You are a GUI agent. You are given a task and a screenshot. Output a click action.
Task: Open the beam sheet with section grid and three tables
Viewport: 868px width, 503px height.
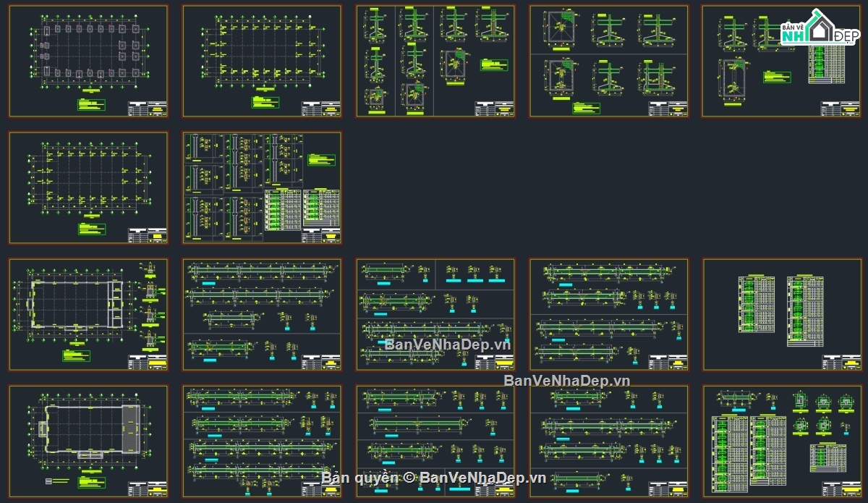tap(782, 441)
